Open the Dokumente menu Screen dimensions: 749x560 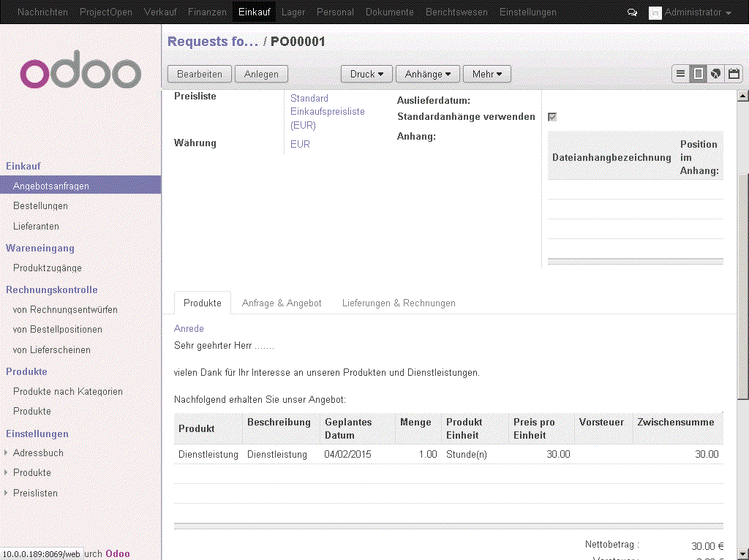389,12
